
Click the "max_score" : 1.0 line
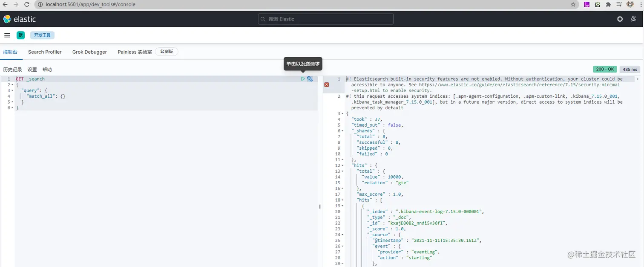(379, 194)
